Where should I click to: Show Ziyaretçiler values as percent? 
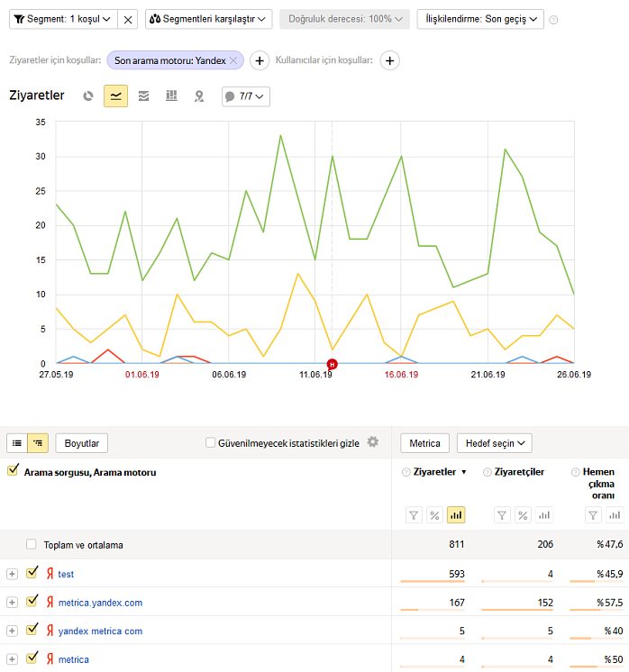coord(523,515)
